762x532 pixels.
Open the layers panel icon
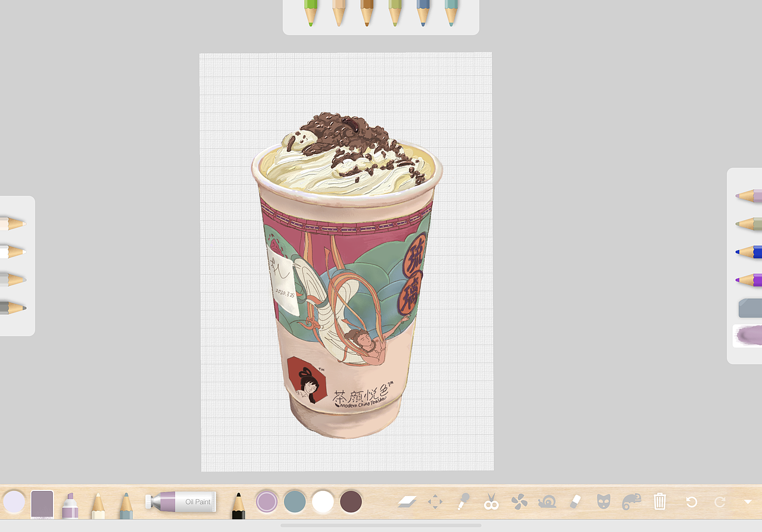point(407,502)
